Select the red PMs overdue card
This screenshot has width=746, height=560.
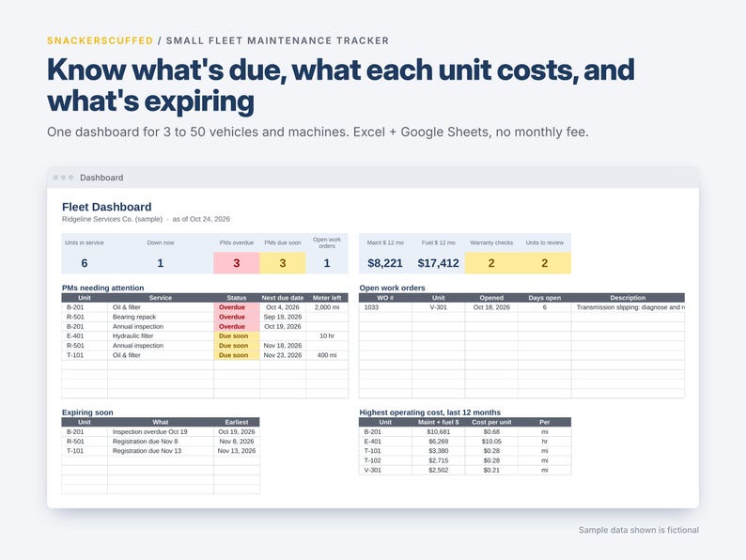(x=237, y=263)
